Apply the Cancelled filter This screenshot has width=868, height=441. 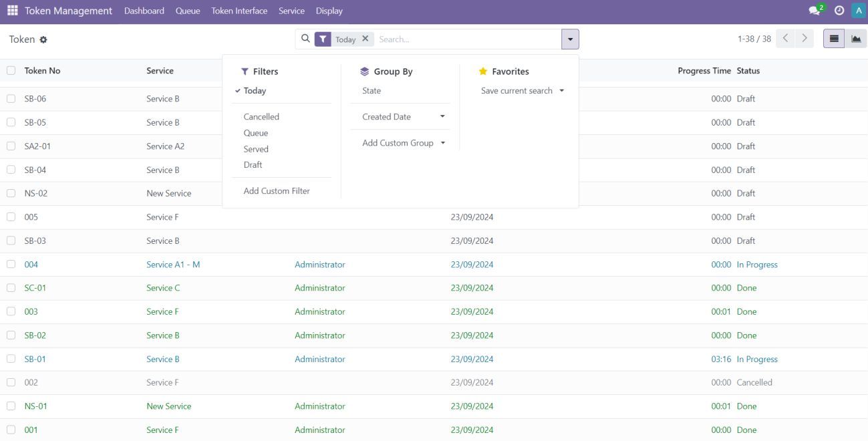[261, 117]
